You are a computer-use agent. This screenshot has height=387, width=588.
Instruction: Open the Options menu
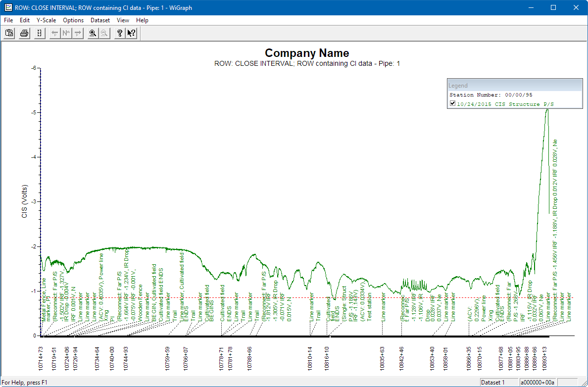click(73, 20)
